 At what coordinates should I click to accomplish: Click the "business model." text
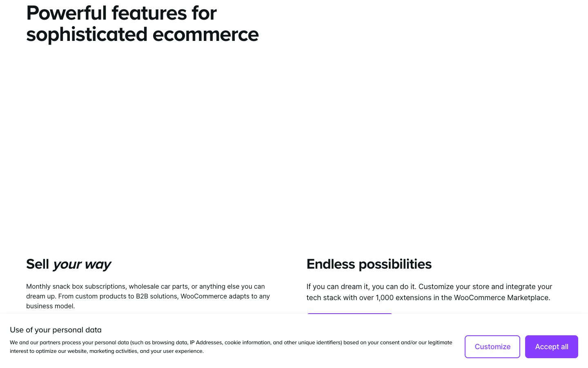point(50,306)
